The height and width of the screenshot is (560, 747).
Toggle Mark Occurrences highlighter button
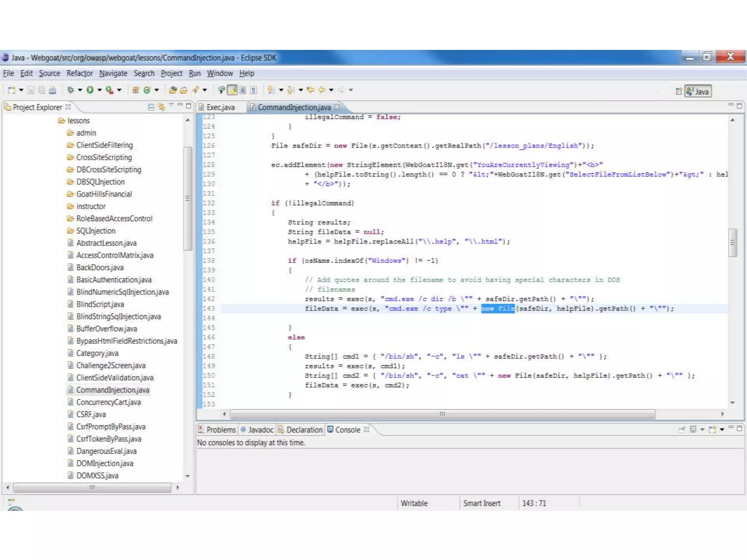point(232,90)
